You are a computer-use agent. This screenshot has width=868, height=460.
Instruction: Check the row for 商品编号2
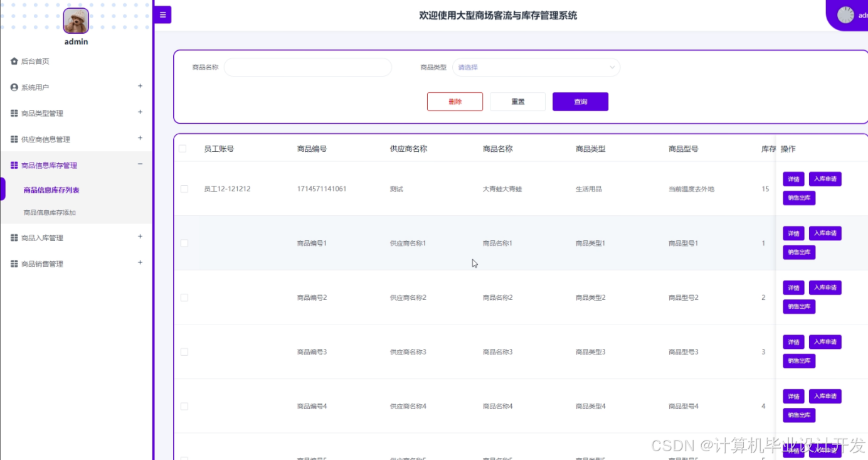click(184, 297)
